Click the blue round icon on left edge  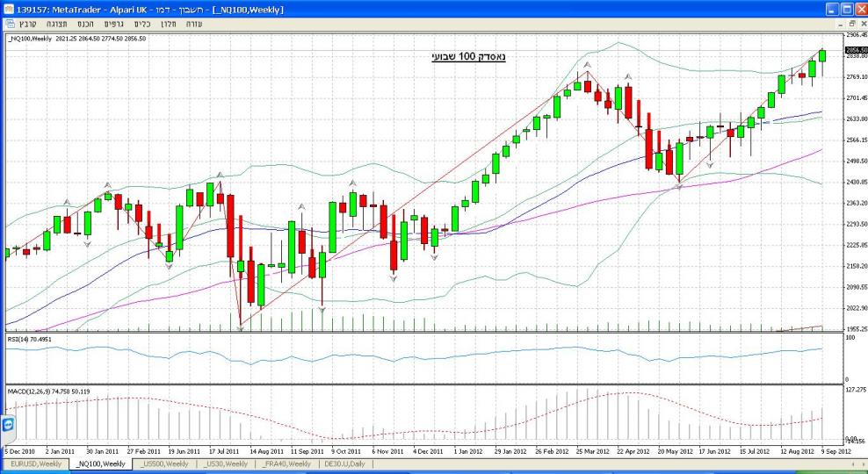coord(8,425)
